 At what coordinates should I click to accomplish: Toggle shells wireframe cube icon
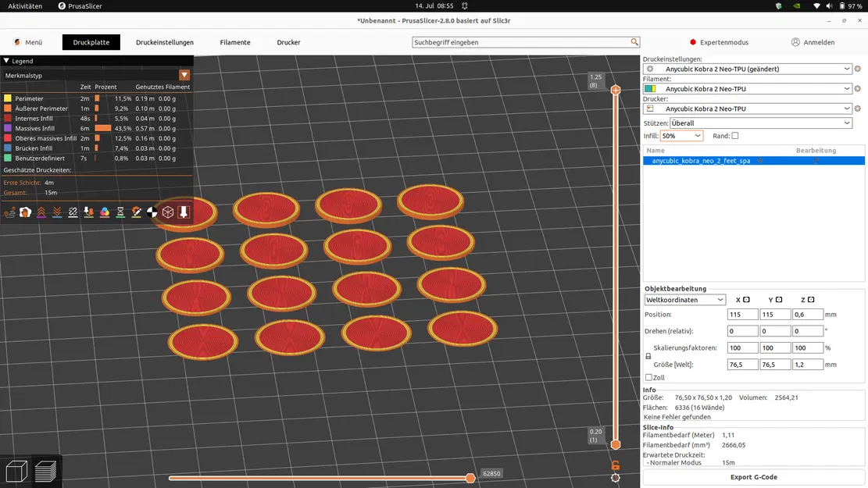[x=168, y=212]
